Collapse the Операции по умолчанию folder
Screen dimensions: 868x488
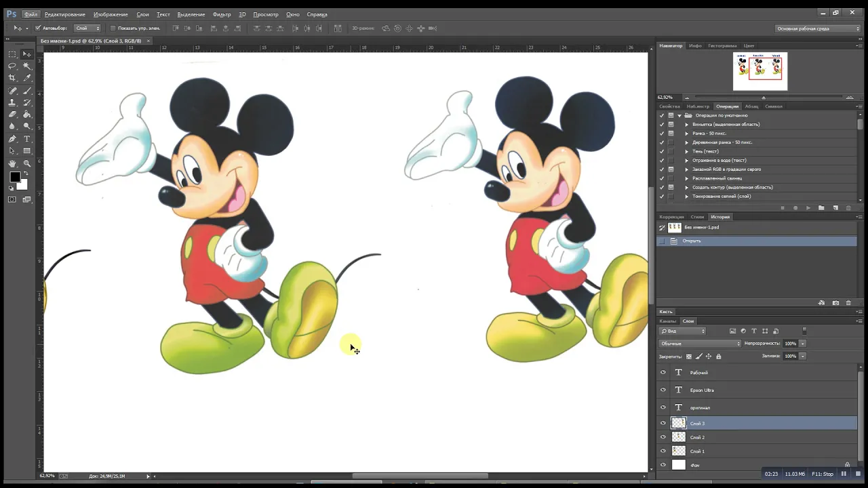679,115
